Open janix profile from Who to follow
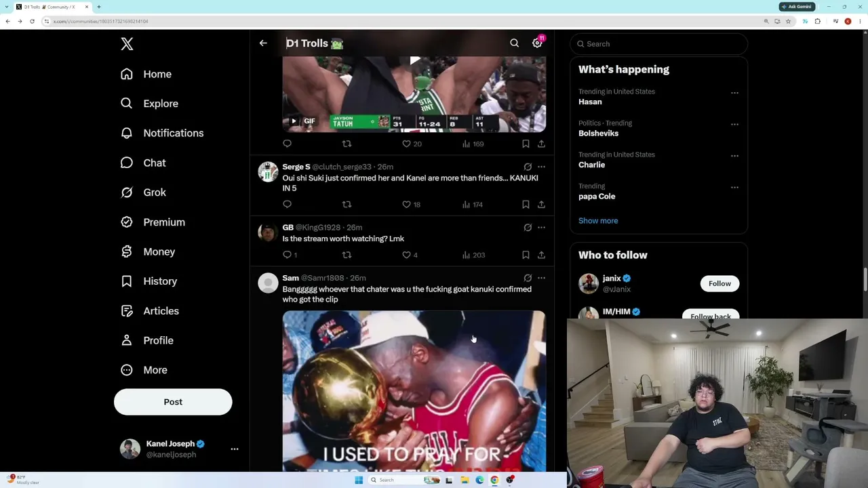Viewport: 868px width, 488px height. [x=612, y=279]
